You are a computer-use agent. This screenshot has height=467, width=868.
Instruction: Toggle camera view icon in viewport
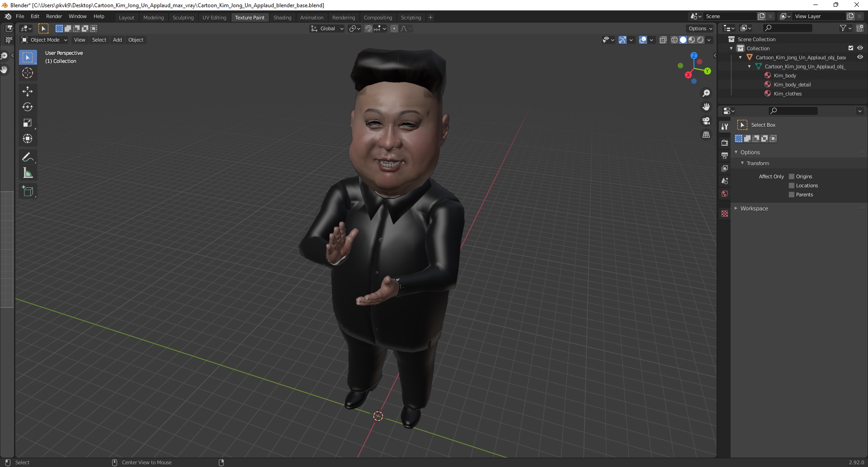click(706, 121)
